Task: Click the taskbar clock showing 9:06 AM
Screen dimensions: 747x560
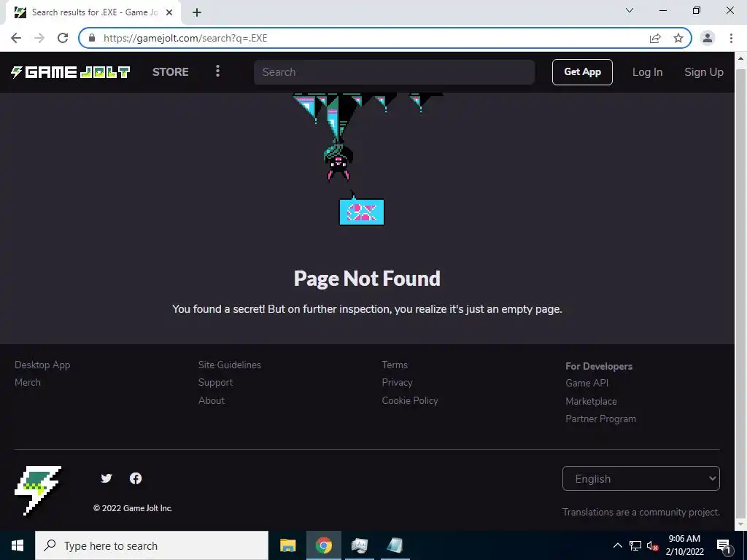Action: [684, 545]
